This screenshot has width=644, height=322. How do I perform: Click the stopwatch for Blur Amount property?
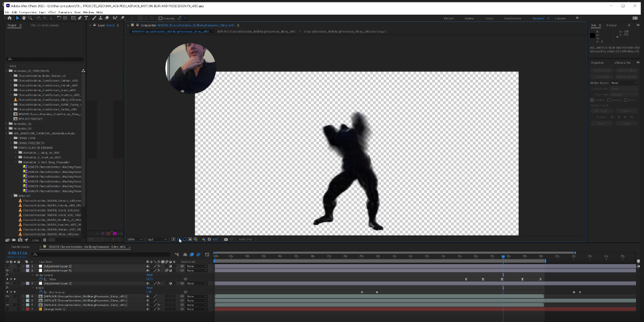(x=41, y=292)
